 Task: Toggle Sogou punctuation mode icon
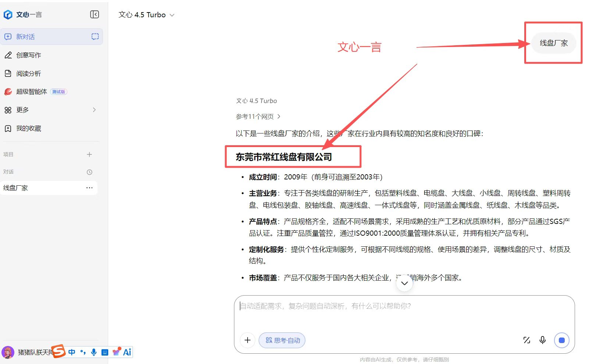83,352
